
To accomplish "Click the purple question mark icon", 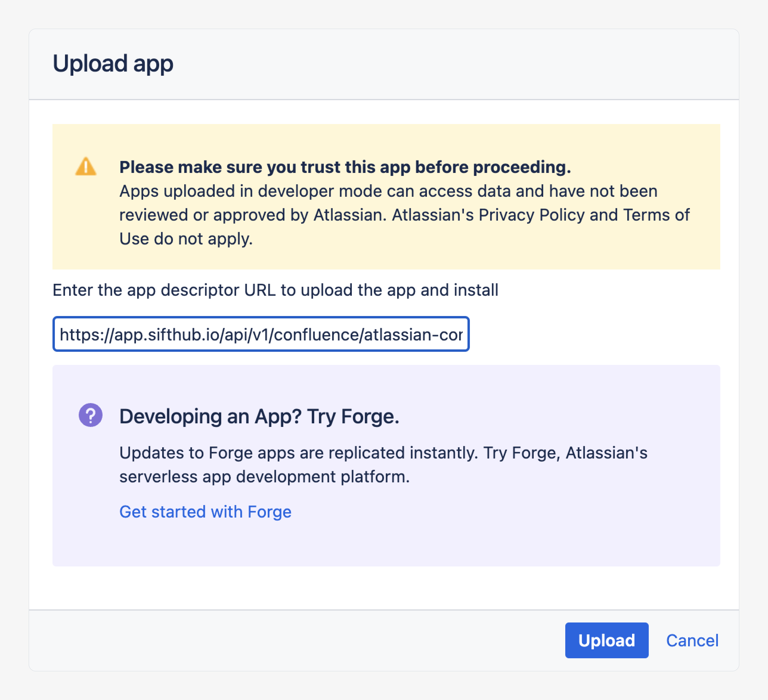I will point(91,415).
